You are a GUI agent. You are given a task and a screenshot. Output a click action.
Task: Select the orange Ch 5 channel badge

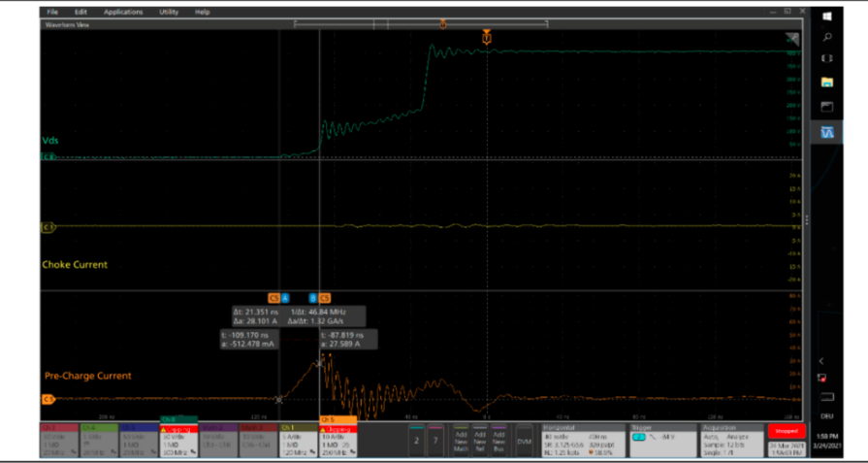[x=338, y=438]
